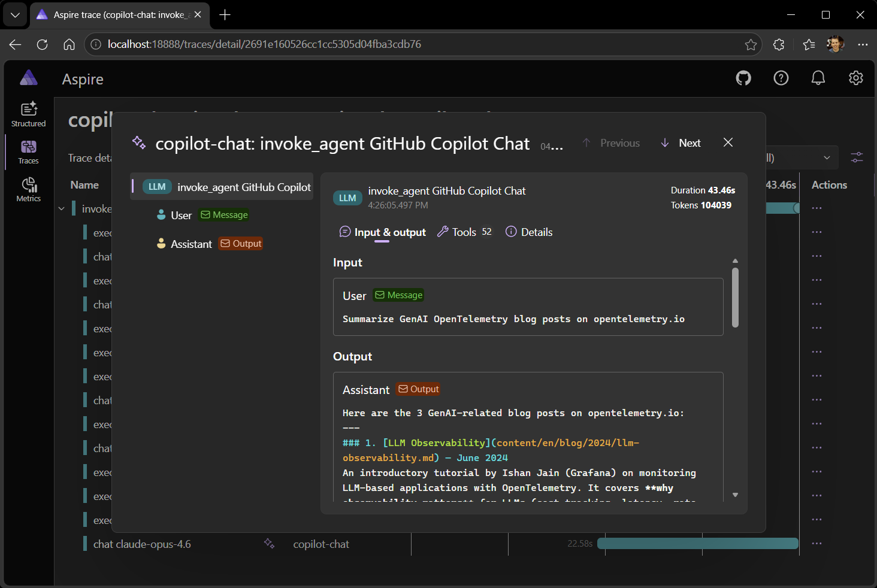Open the browser profile avatar
877x588 pixels.
(835, 44)
